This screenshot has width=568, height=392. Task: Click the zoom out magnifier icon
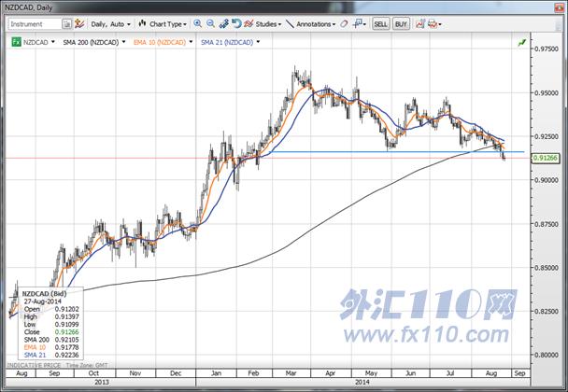coord(210,24)
